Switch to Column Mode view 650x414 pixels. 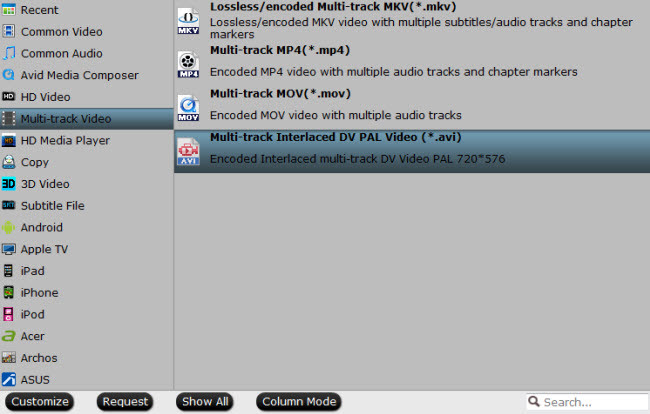pos(299,402)
